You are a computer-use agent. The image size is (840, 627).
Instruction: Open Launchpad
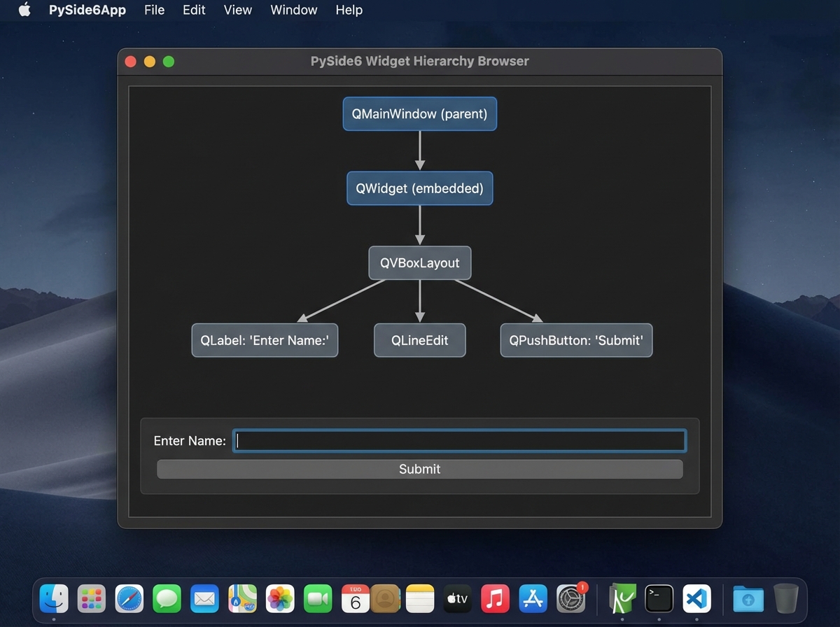91,598
